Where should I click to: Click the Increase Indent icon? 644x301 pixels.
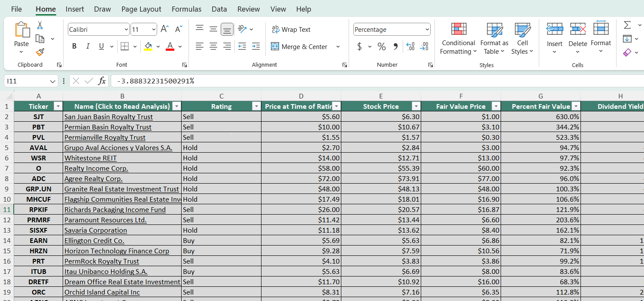(256, 46)
